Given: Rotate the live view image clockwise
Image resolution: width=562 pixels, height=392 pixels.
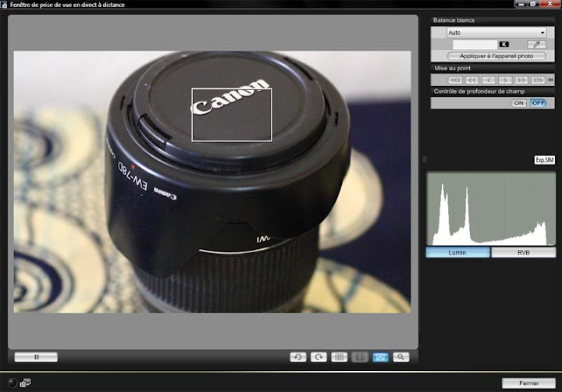Looking at the screenshot, I should [x=318, y=357].
